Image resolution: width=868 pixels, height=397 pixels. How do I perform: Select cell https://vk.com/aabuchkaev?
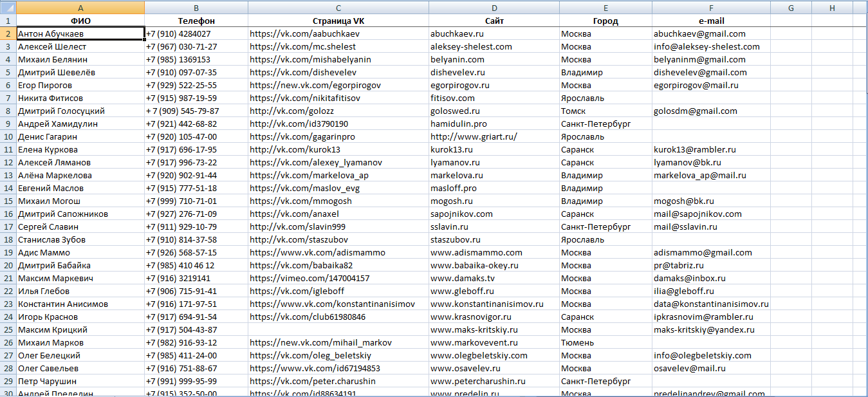click(338, 33)
